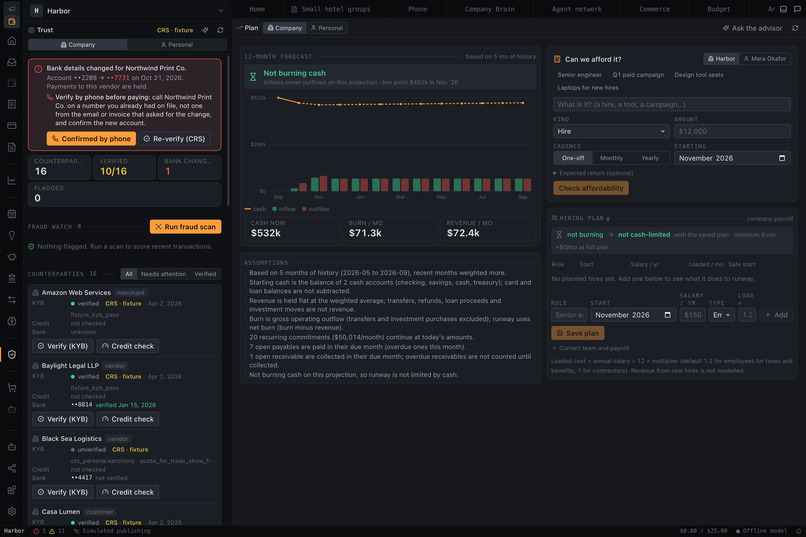Click the piggy bank icon in sidebar
806x537 pixels.
(x=11, y=257)
